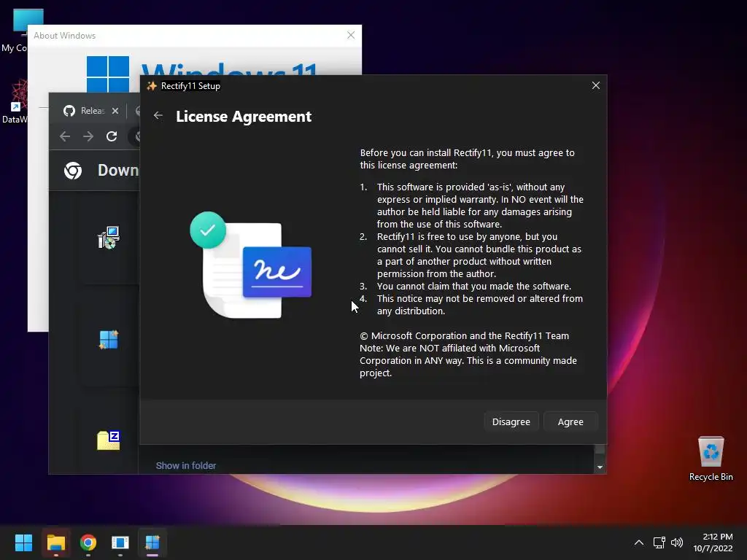This screenshot has width=747, height=560.
Task: Click the signed document illustration
Action: point(251,265)
